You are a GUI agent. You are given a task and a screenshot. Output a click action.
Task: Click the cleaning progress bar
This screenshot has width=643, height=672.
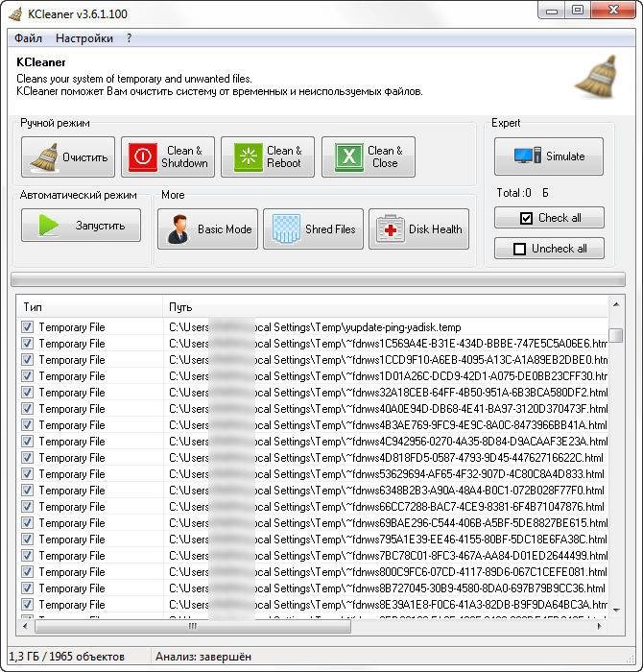[x=318, y=280]
